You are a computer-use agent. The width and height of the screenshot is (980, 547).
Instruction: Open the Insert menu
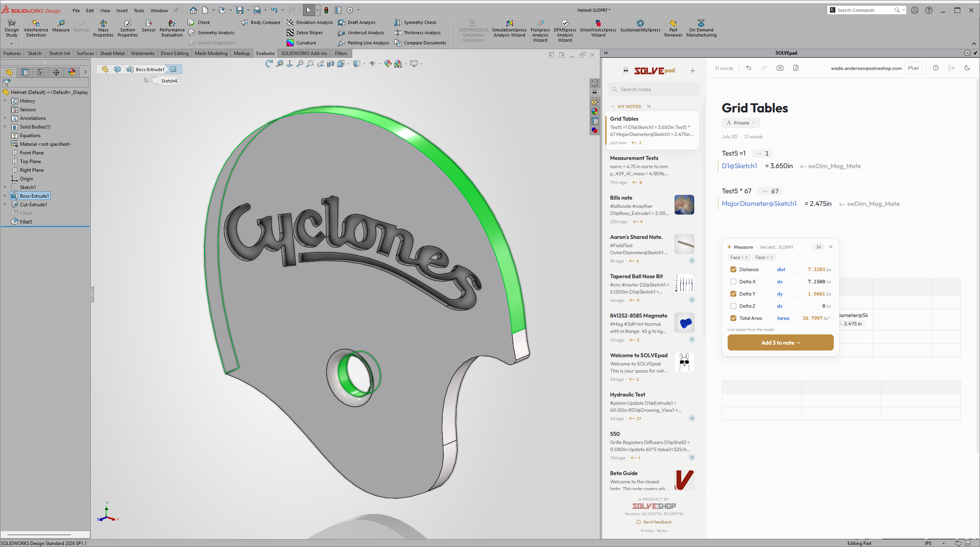point(122,11)
